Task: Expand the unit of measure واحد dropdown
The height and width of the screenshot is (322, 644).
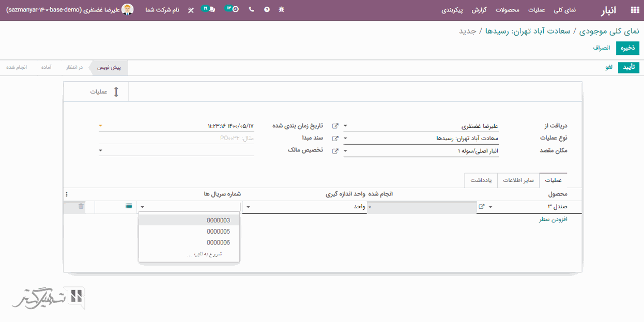Action: [x=248, y=207]
